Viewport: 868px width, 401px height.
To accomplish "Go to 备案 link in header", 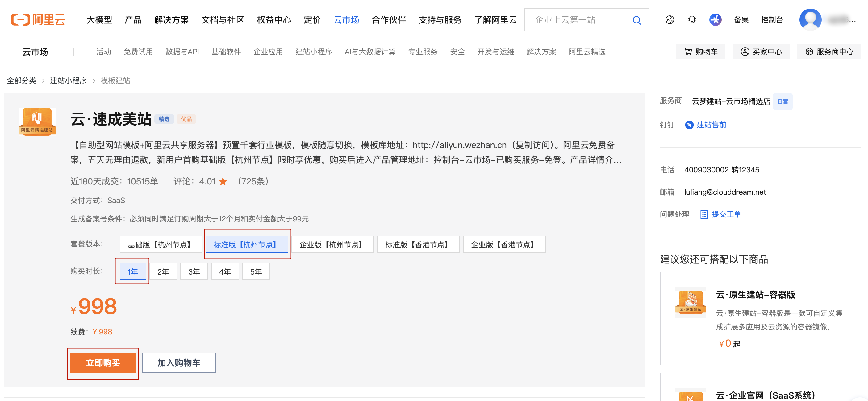I will tap(741, 20).
